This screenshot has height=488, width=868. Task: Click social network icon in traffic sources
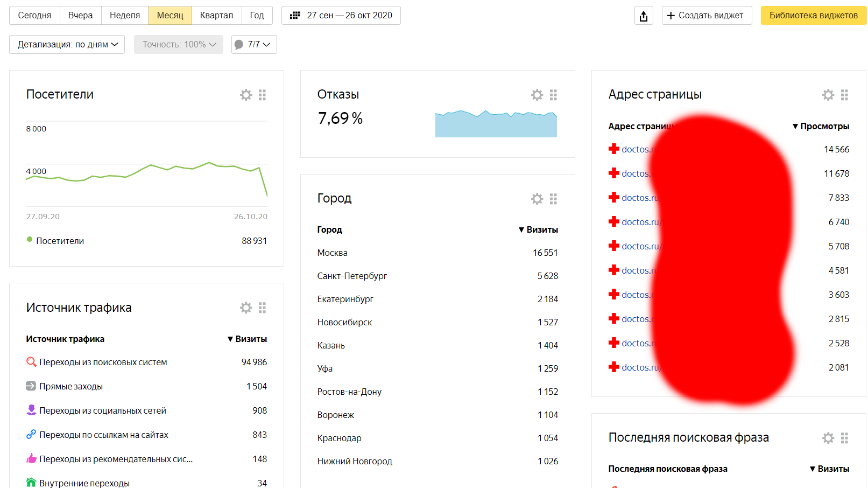coord(31,410)
